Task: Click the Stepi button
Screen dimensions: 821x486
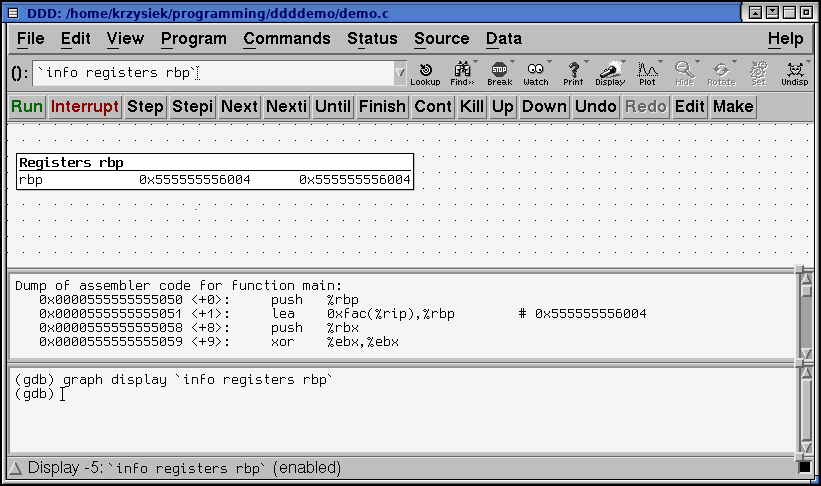Action: click(x=192, y=107)
